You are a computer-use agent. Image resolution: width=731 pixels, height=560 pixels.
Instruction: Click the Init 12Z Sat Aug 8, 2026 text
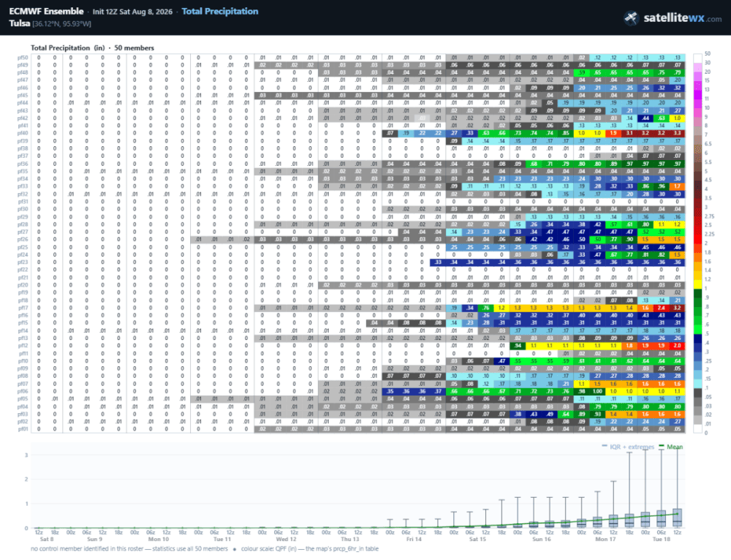[132, 12]
